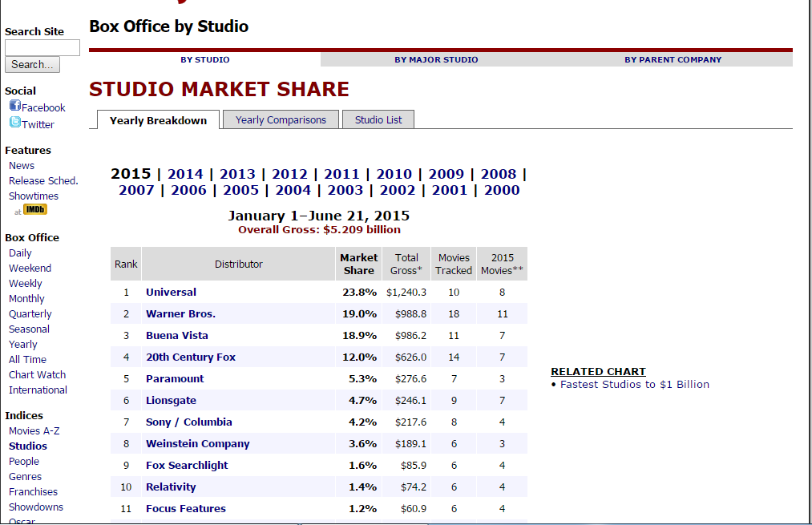Image resolution: width=812 pixels, height=525 pixels.
Task: Open Chart Watch link
Action: click(38, 374)
